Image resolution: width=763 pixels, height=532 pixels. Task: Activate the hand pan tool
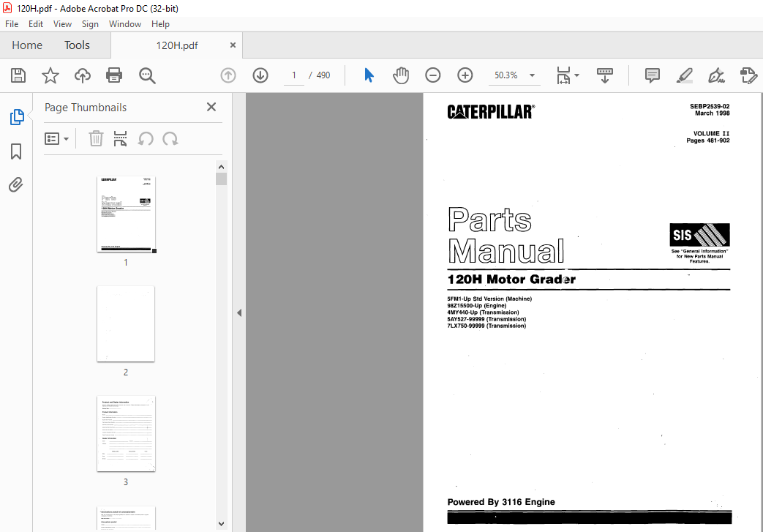click(x=400, y=75)
